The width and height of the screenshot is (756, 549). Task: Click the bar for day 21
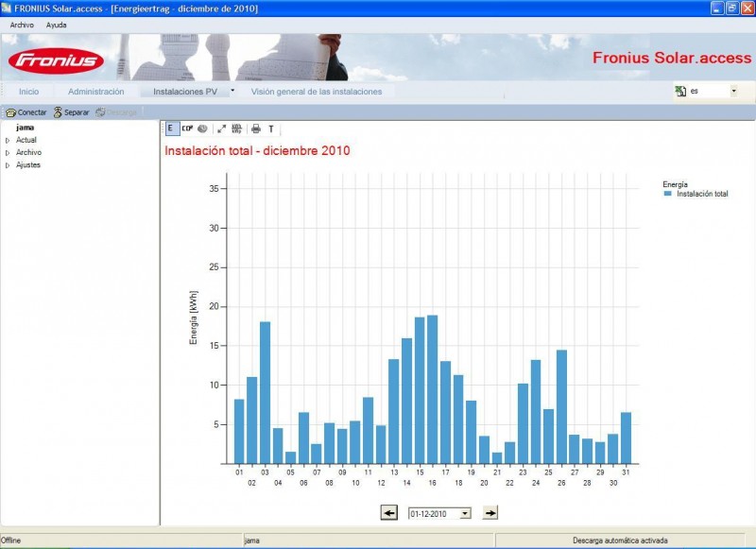[497, 458]
